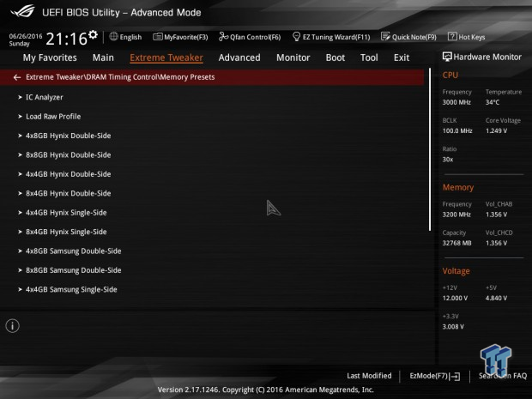Select the 8x4GB Hynix Single-Side text
This screenshot has height=399, width=532.
pyautogui.click(x=66, y=232)
